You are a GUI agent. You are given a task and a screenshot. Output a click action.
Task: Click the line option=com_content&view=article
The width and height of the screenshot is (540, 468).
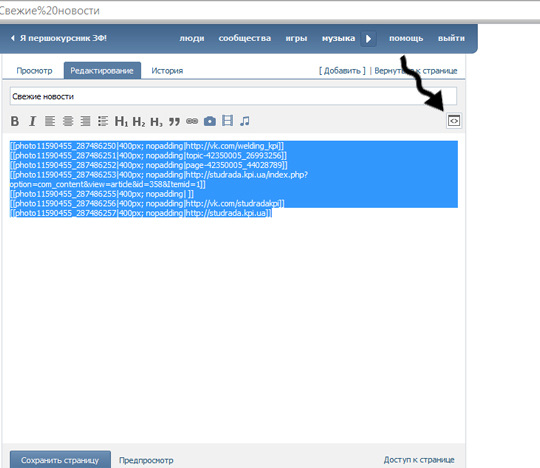(108, 185)
